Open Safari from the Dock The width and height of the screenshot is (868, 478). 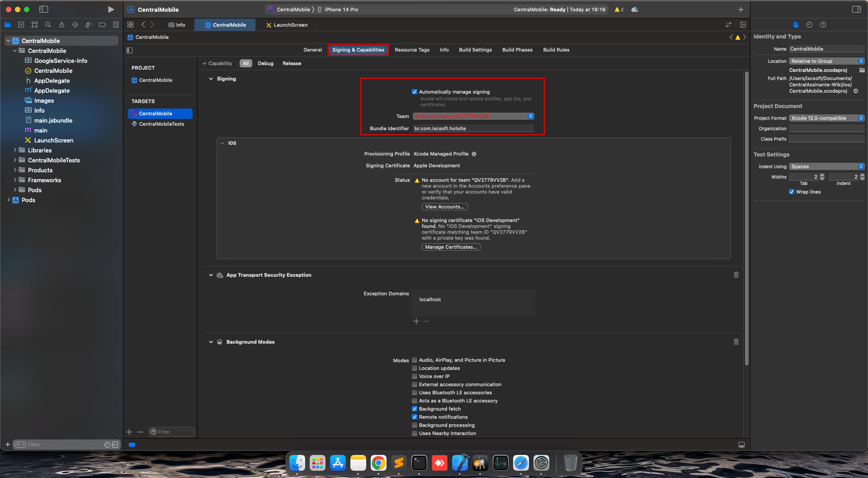point(521,463)
